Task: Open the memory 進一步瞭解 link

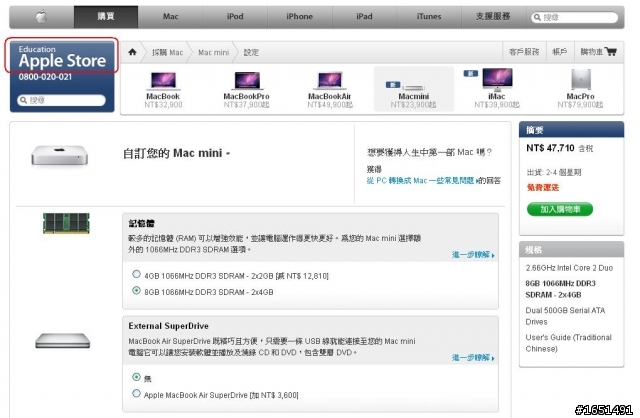Action: click(473, 255)
